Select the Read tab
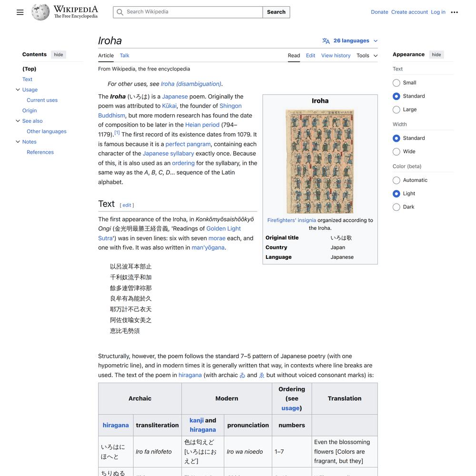 [x=294, y=56]
